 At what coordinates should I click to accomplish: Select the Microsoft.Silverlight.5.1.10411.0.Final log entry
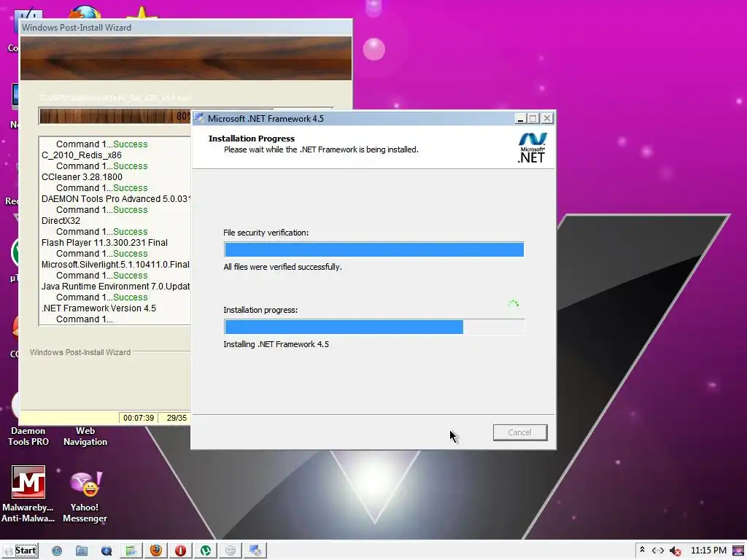pyautogui.click(x=116, y=265)
